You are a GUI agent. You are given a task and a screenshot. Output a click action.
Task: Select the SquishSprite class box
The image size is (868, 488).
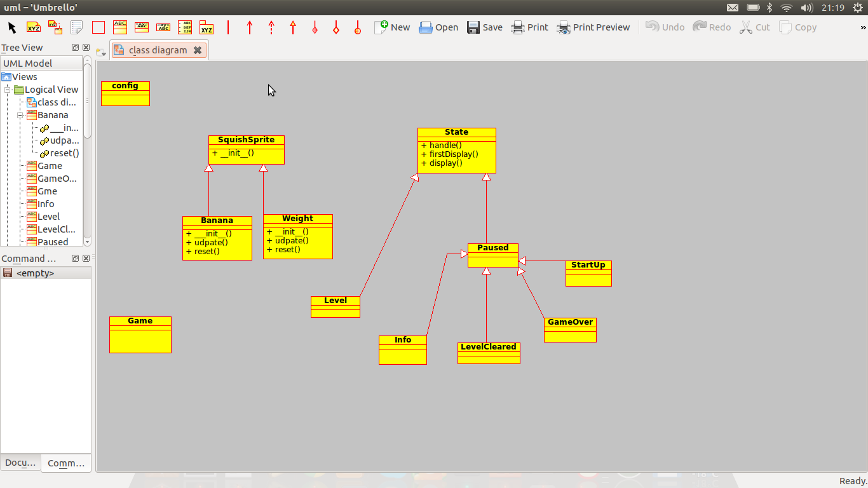[x=247, y=149]
